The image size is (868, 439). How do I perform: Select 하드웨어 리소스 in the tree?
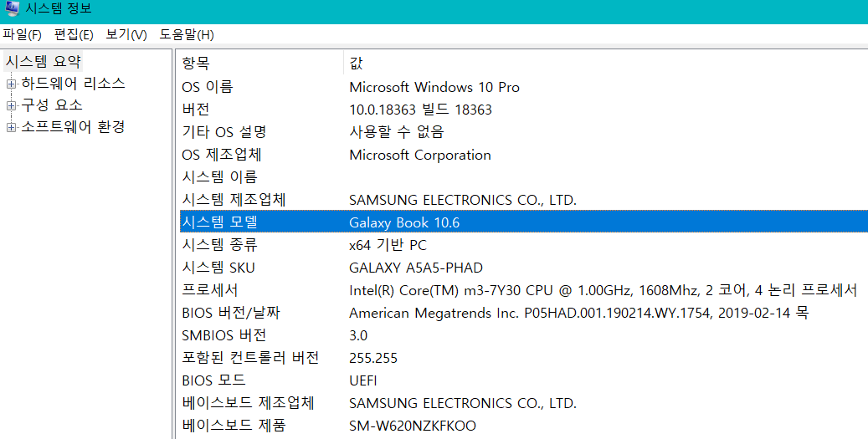click(x=73, y=84)
